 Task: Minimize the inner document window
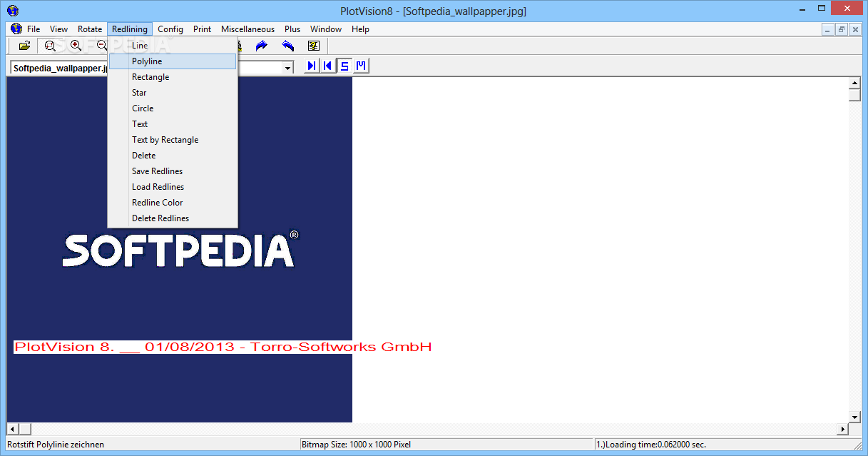click(x=827, y=29)
